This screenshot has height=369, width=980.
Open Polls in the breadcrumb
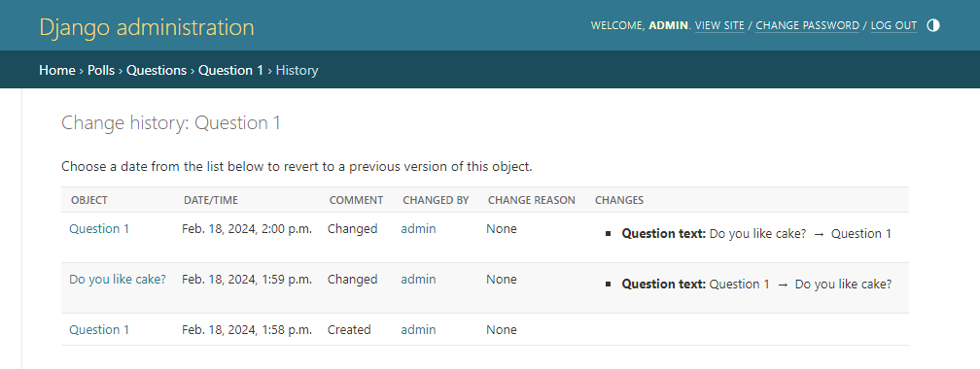point(101,71)
